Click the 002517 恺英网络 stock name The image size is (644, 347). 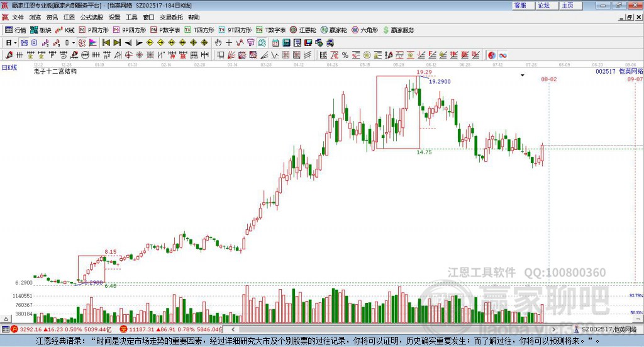(619, 71)
